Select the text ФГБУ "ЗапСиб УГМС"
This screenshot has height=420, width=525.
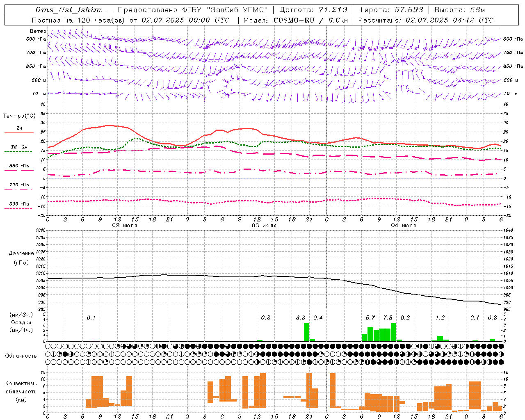[x=224, y=10]
